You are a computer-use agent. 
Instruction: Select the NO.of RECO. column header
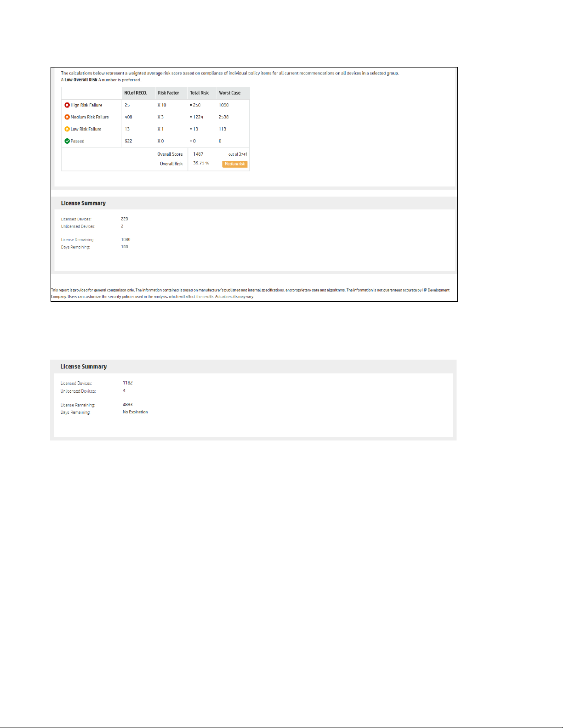tap(136, 93)
